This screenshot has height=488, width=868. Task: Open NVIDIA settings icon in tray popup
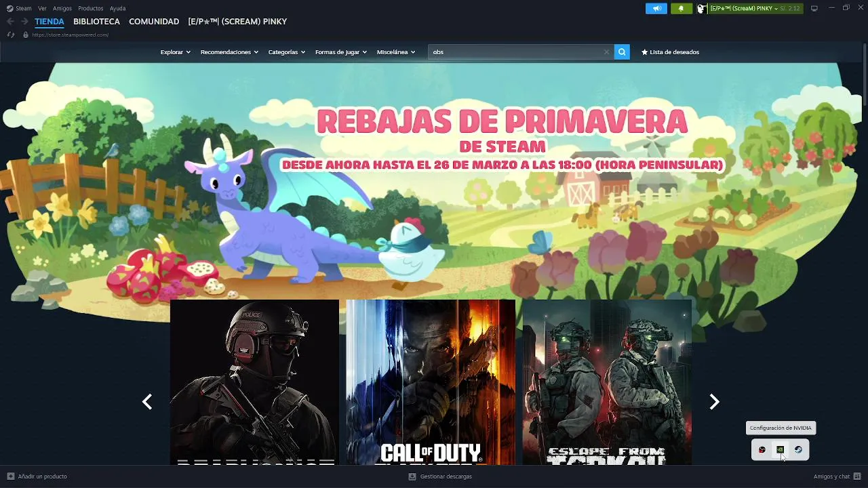pyautogui.click(x=780, y=449)
